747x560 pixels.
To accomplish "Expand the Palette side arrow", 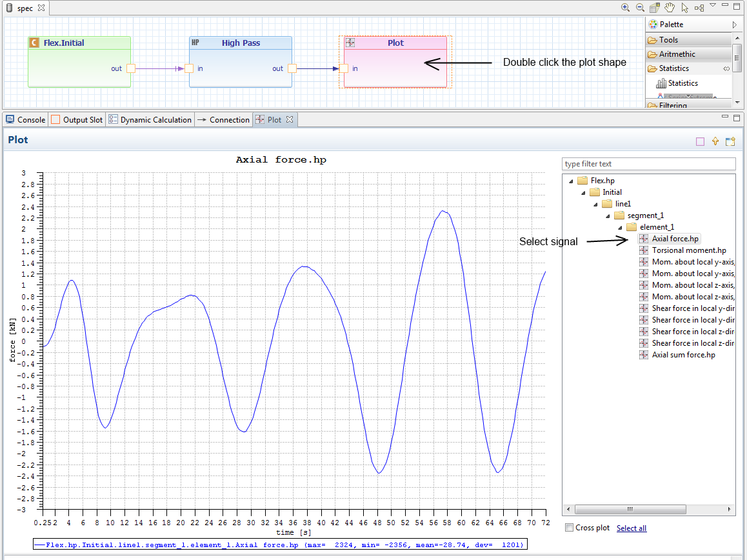I will (734, 25).
